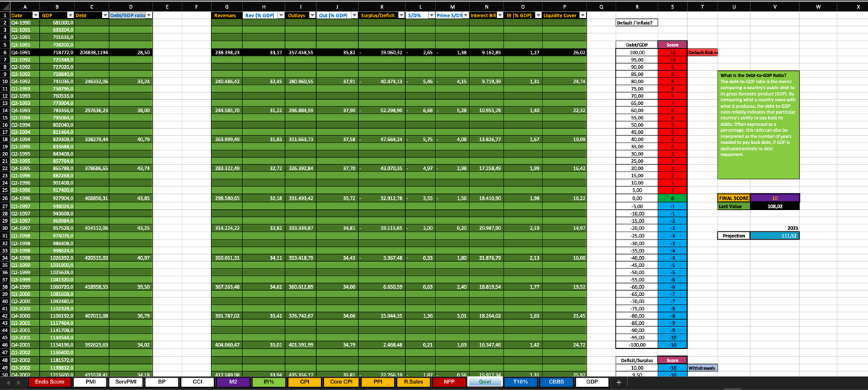The image size is (868, 390).
Task: Switch to the GDP sheet tab
Action: pyautogui.click(x=591, y=382)
